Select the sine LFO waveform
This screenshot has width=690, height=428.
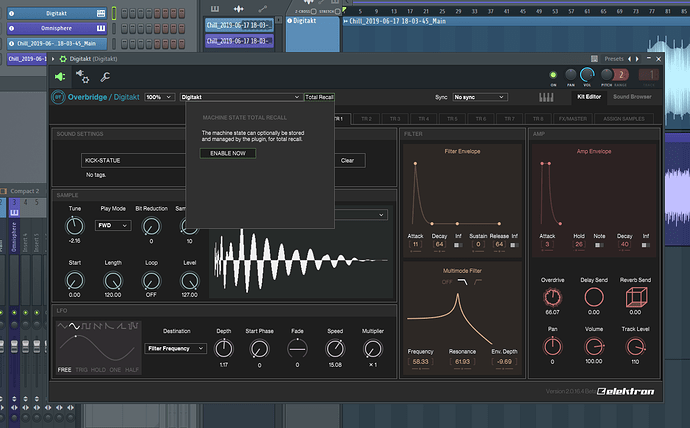tap(74, 326)
